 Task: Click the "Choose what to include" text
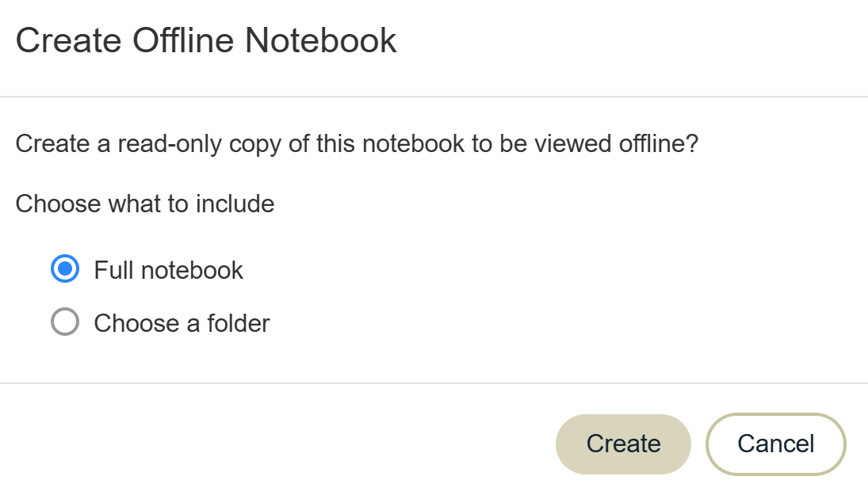tap(145, 204)
